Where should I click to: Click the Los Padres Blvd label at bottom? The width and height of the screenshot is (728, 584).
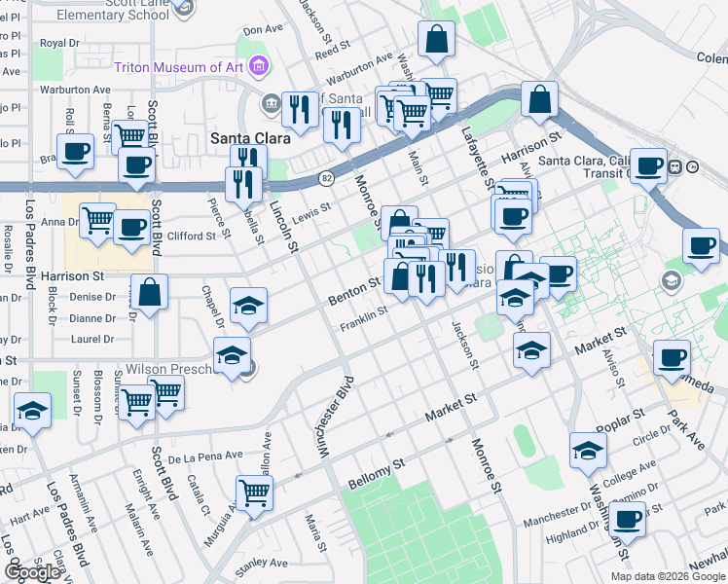67,525
